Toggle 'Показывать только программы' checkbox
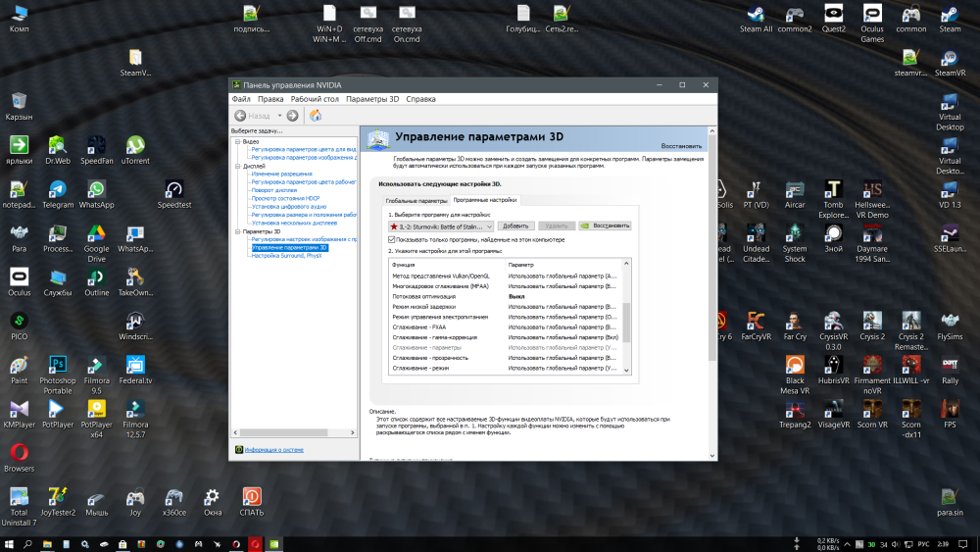Image resolution: width=980 pixels, height=552 pixels. point(392,239)
